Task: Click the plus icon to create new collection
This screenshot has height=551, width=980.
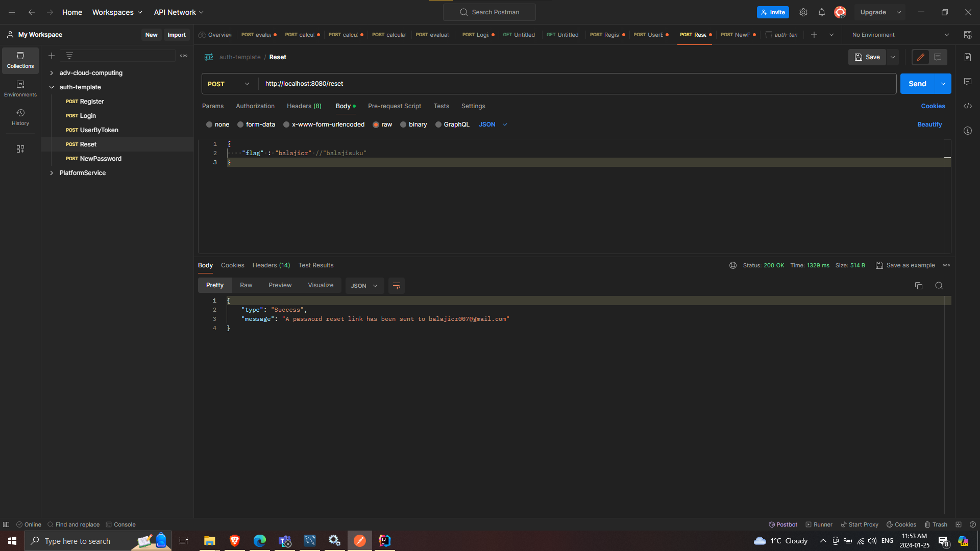Action: coord(52,56)
